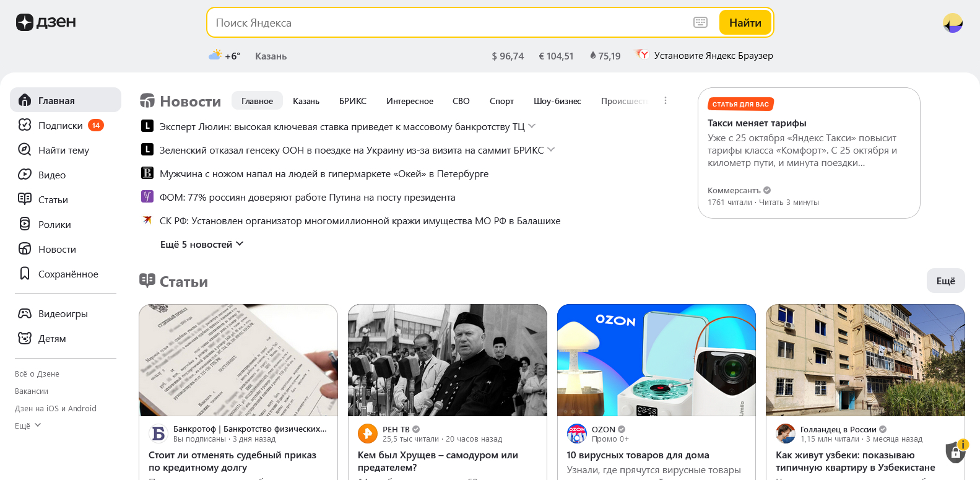Image resolution: width=980 pixels, height=480 pixels.
Task: Click the Новости icon in sidebar
Action: [x=25, y=249]
